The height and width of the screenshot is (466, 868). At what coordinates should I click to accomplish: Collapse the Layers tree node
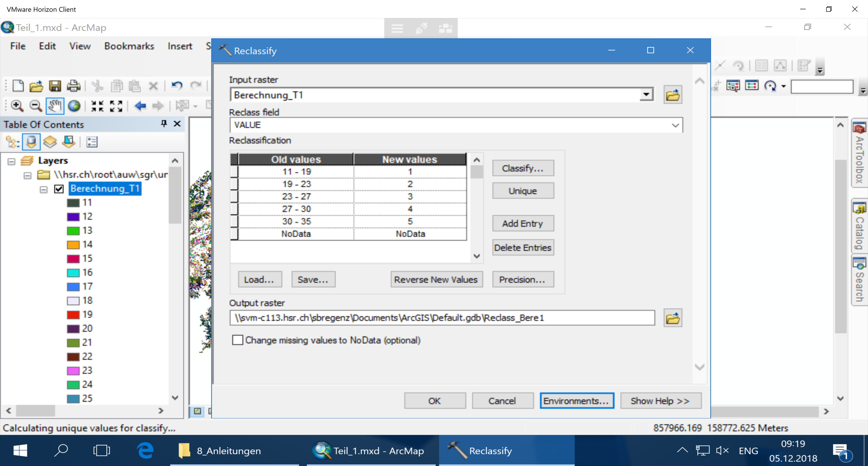coord(12,162)
